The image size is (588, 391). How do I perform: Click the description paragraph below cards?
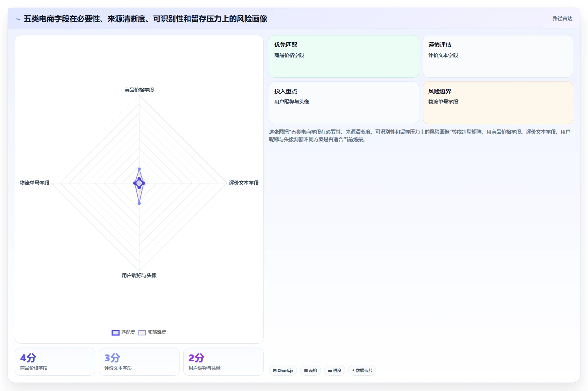tap(420, 136)
